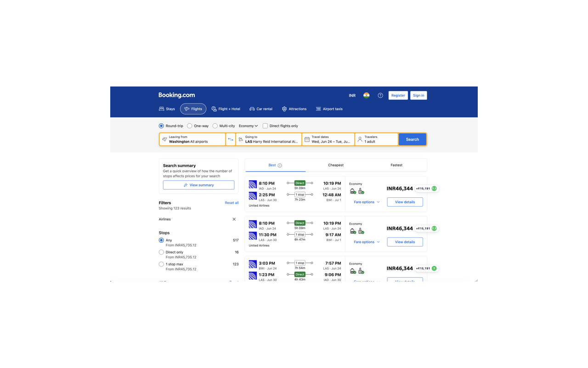The width and height of the screenshot is (588, 368).
Task: Switch to the Fastest tab
Action: click(x=396, y=165)
